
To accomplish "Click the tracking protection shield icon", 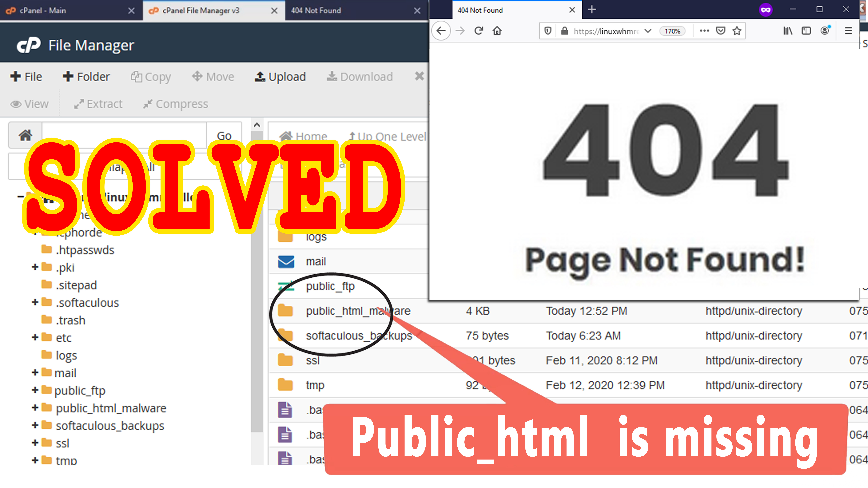I will 548,31.
